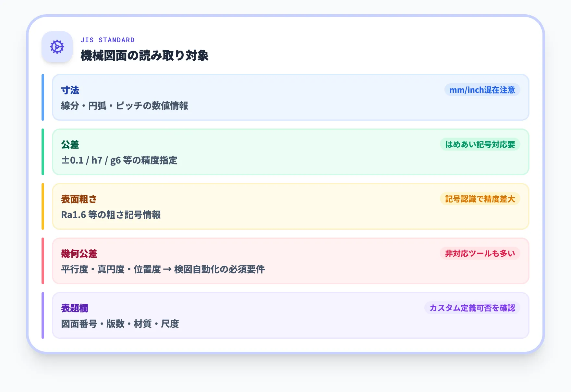
Task: Toggle the 寸法 card selection
Action: [290, 97]
